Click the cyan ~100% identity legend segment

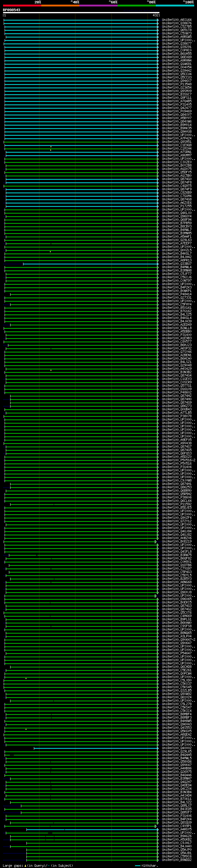175,6
